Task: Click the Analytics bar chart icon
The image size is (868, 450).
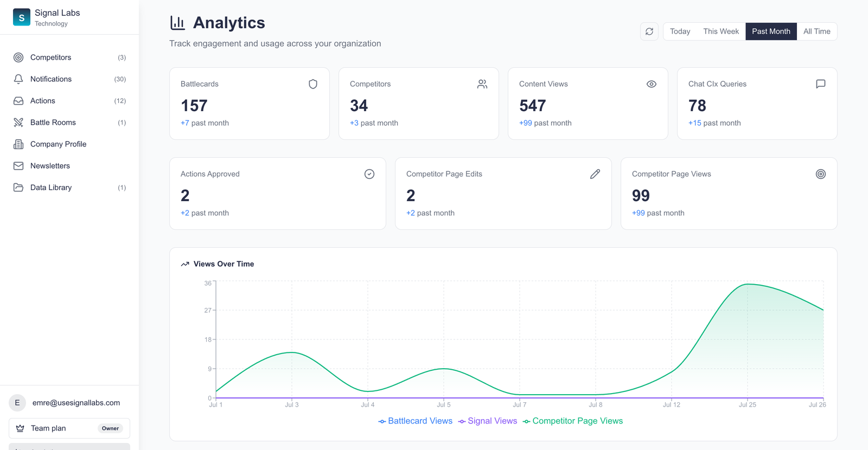Action: (177, 23)
